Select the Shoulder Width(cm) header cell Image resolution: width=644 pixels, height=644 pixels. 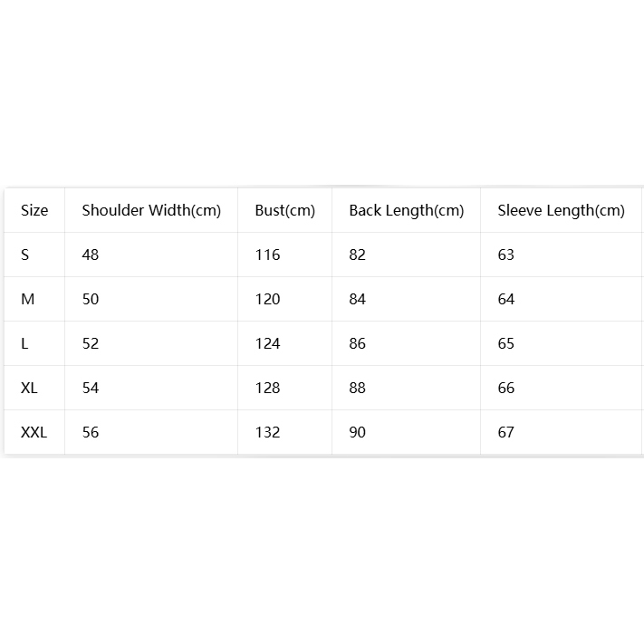click(151, 210)
